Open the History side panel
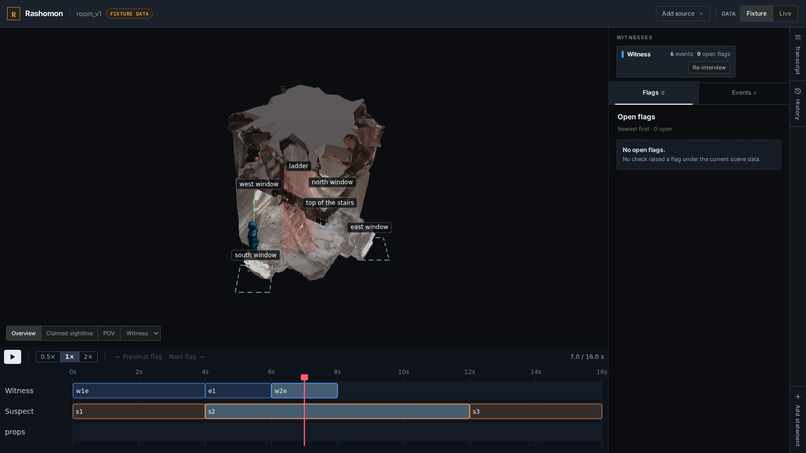The height and width of the screenshot is (453, 806). (797, 103)
